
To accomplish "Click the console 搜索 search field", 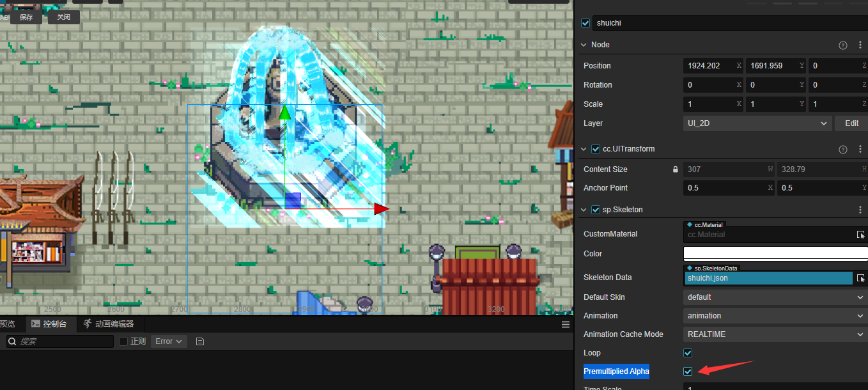I will point(60,341).
